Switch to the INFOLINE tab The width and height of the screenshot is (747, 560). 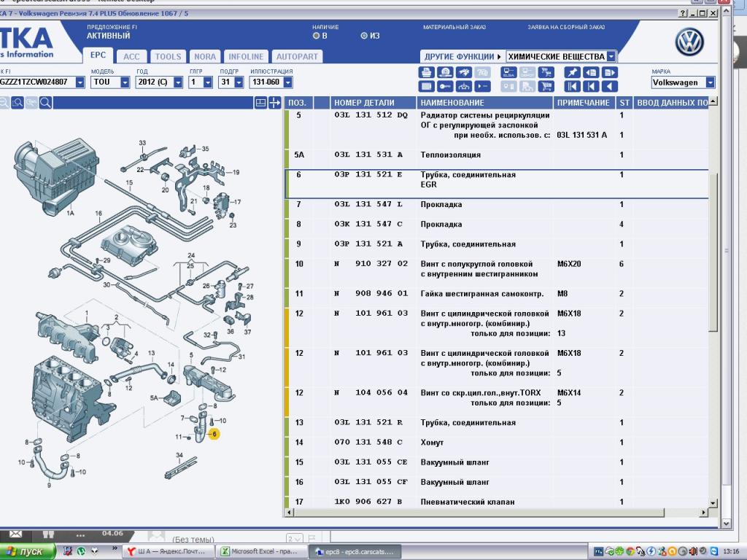click(246, 57)
